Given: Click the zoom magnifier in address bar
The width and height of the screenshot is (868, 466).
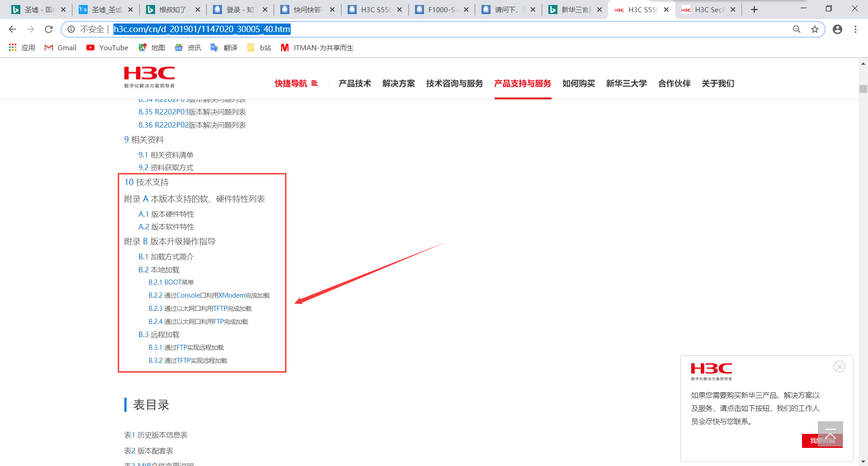Looking at the screenshot, I should click(797, 29).
